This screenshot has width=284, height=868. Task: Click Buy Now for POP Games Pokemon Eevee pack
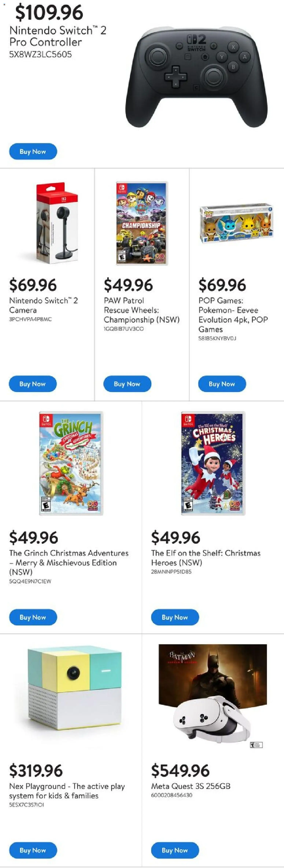tap(222, 384)
